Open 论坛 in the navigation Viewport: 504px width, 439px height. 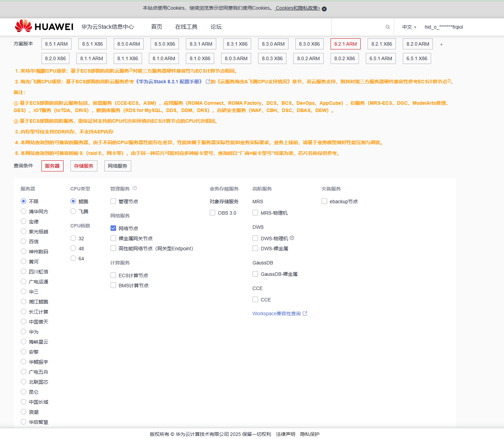pyautogui.click(x=216, y=27)
